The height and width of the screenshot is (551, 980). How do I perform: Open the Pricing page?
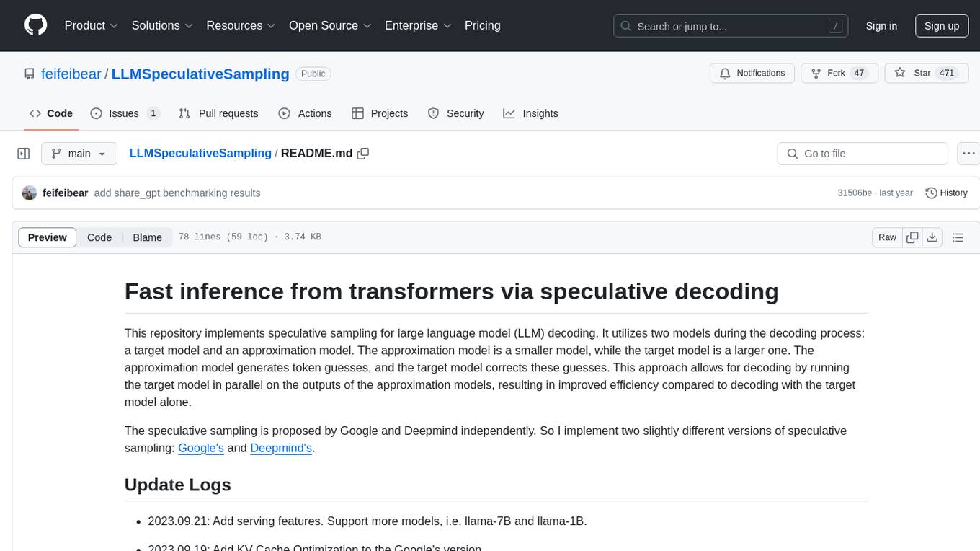[483, 25]
